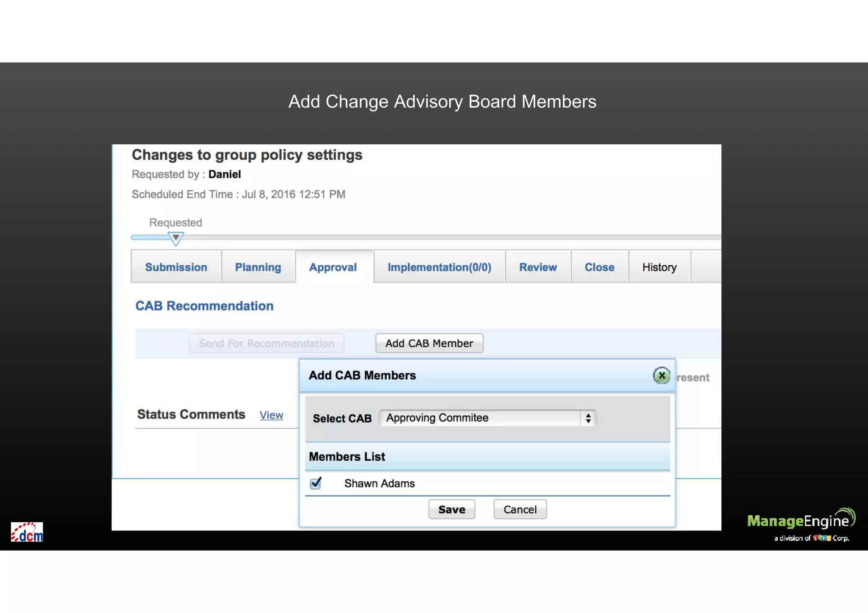This screenshot has width=868, height=613.
Task: Click the Scheduled End Time text
Action: click(239, 194)
